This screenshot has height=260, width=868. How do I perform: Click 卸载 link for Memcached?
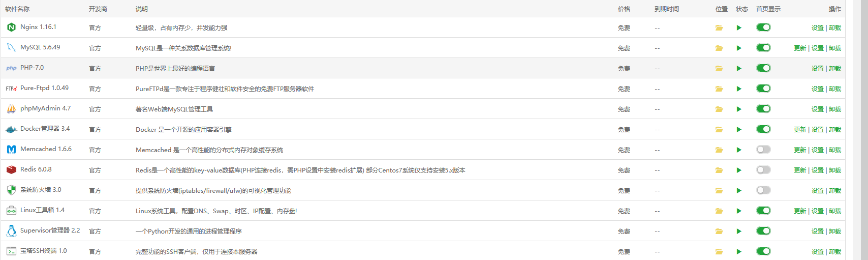pos(835,150)
